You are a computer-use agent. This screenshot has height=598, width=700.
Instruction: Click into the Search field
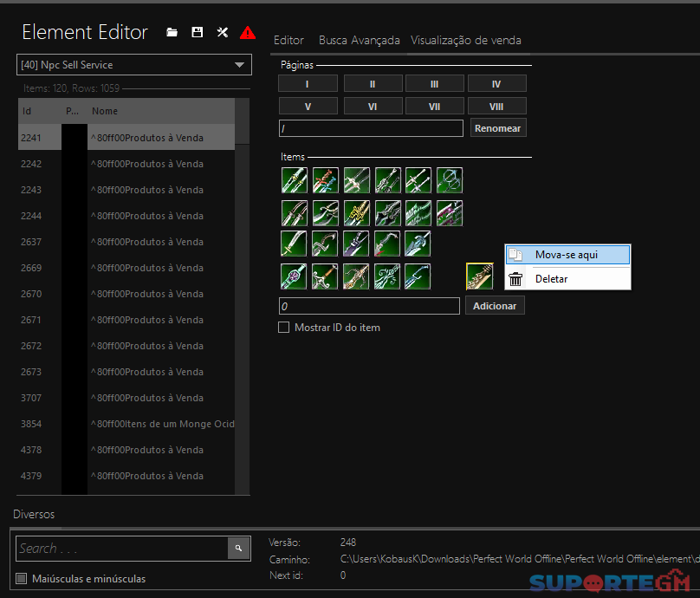[x=122, y=549]
